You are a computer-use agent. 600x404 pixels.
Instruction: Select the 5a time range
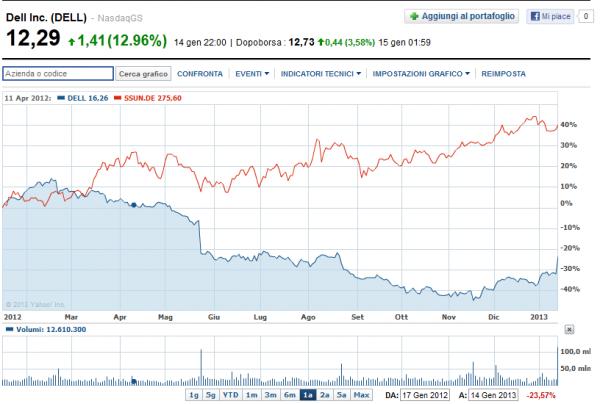[342, 395]
